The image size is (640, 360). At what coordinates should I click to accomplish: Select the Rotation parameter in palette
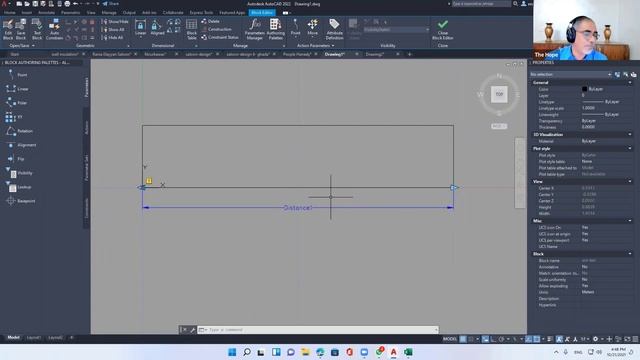tap(19, 131)
